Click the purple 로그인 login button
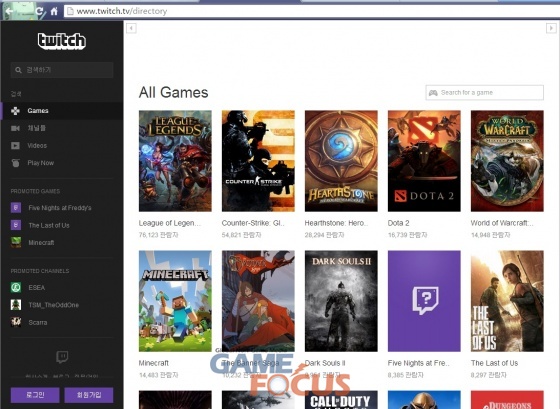Screen dimensions: 560x409 tap(35, 395)
